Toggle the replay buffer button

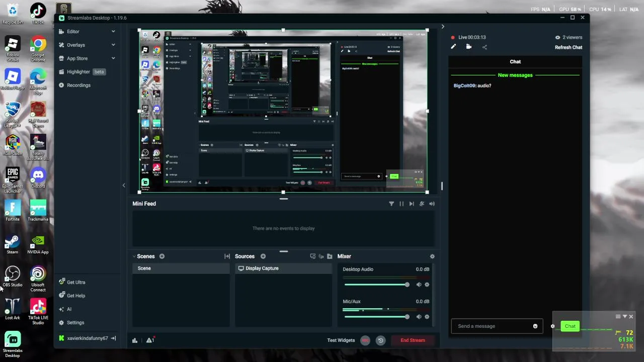point(380,340)
